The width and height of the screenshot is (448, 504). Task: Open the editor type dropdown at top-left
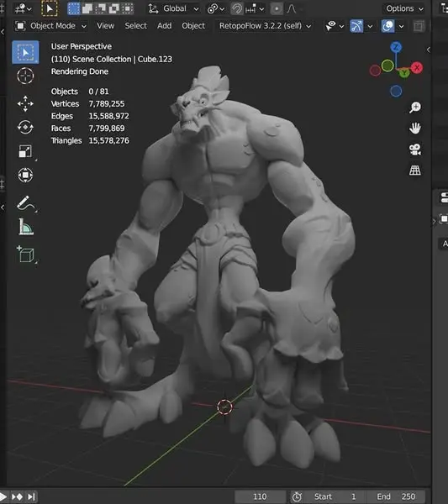click(x=24, y=8)
